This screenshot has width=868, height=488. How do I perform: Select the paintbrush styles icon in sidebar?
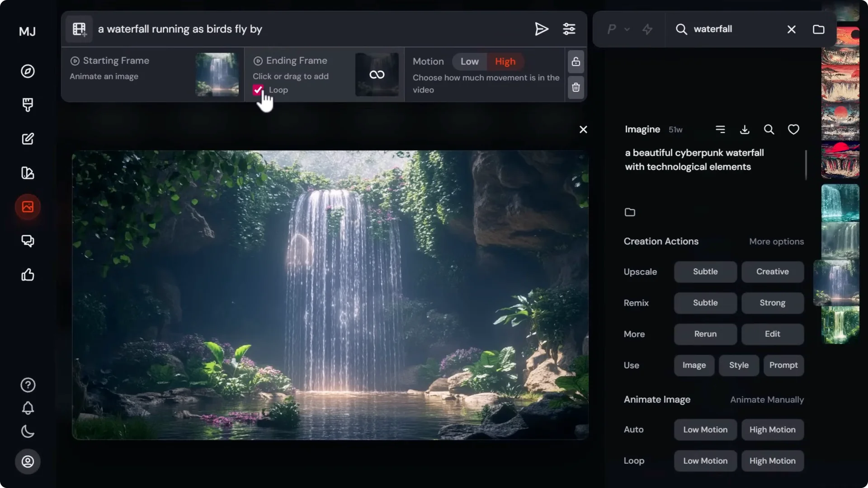pyautogui.click(x=28, y=105)
